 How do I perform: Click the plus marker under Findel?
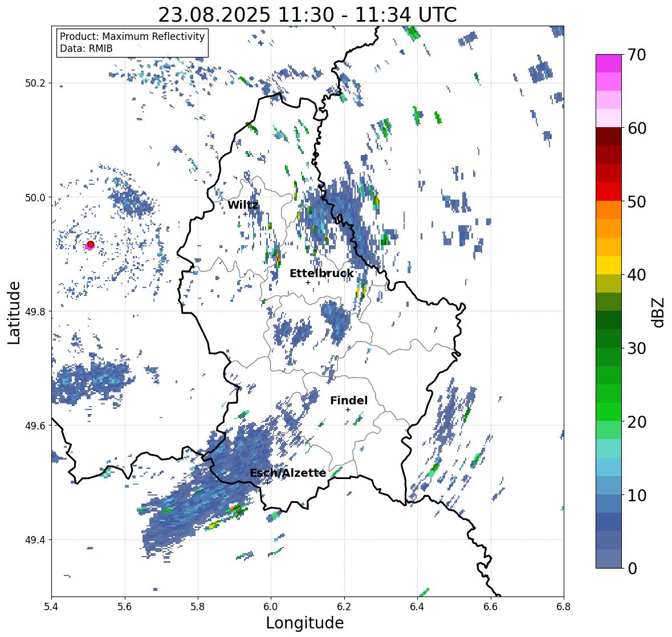(348, 410)
